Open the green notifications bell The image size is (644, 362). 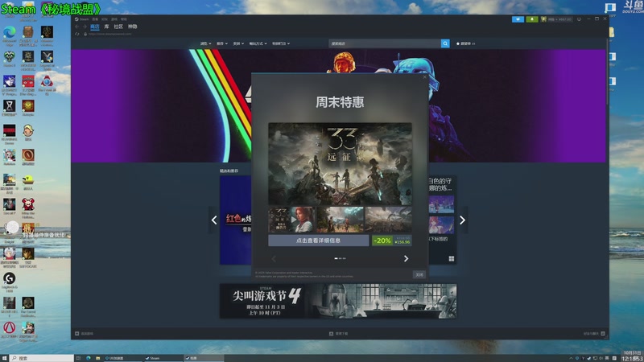532,19
